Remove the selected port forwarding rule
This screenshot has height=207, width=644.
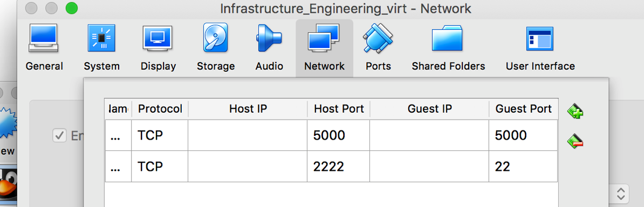point(576,142)
